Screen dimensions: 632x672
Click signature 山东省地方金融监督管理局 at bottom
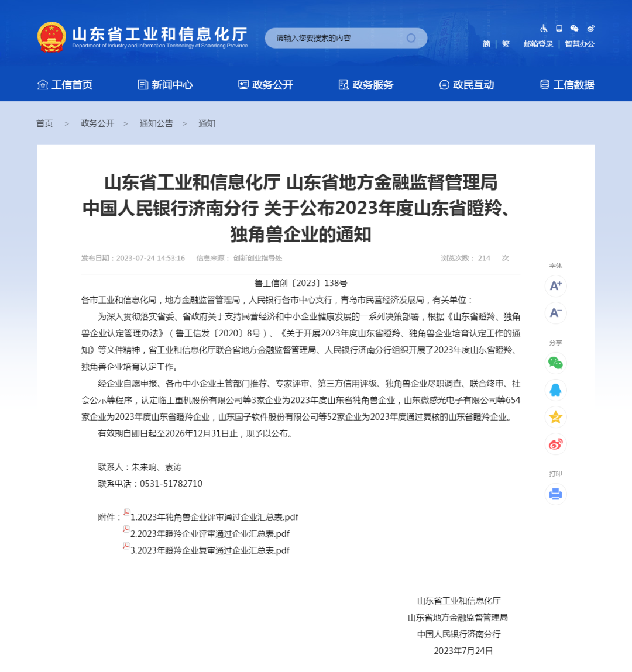458,618
